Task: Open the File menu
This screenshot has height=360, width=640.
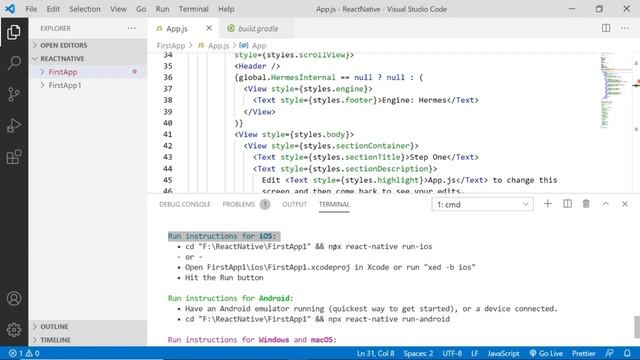Action: [x=31, y=9]
